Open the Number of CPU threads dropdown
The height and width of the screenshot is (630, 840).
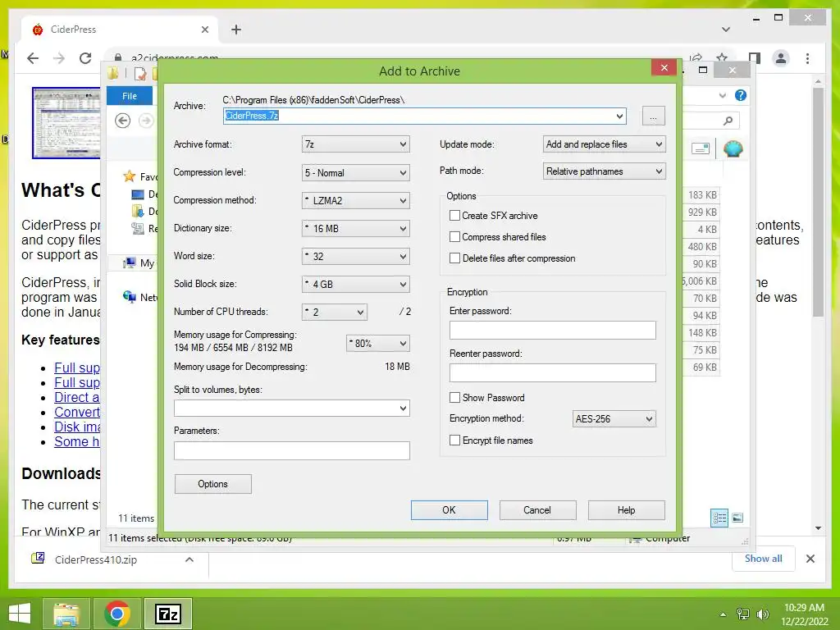click(335, 312)
